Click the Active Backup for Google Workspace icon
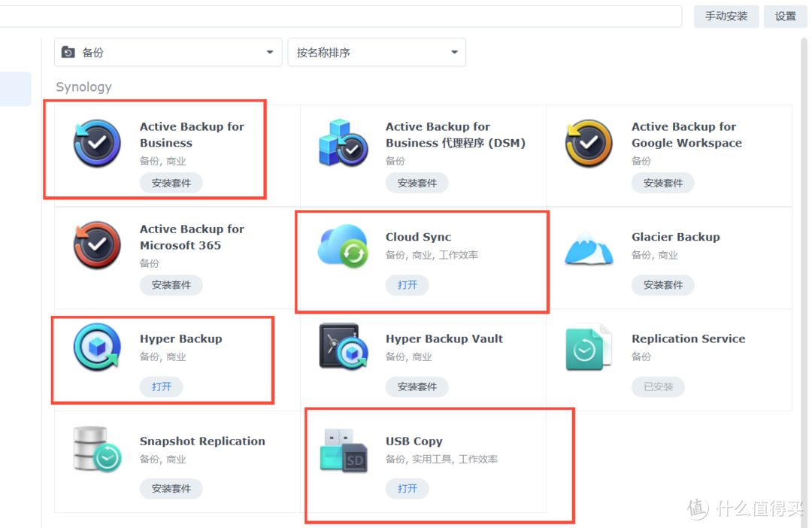 589,144
